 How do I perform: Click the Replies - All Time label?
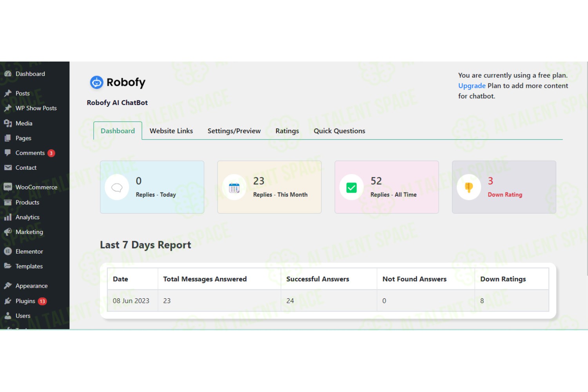[x=394, y=194]
